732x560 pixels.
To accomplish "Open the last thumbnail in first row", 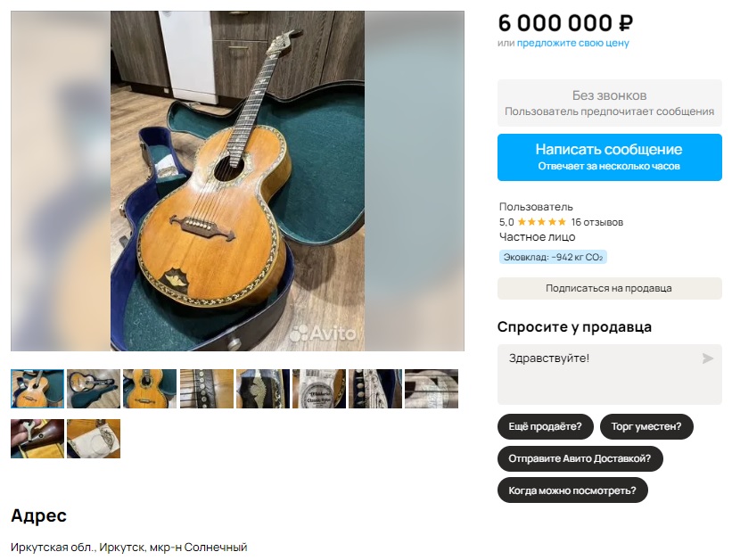I will point(432,389).
